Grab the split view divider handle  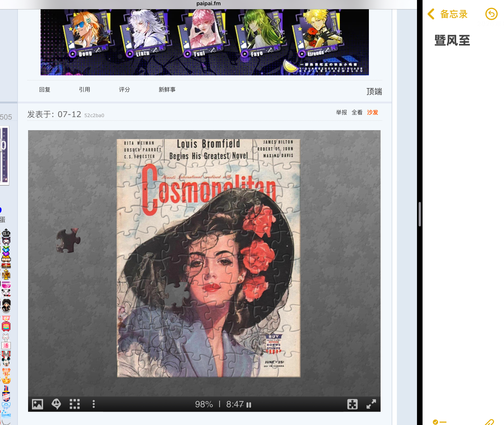coord(420,214)
